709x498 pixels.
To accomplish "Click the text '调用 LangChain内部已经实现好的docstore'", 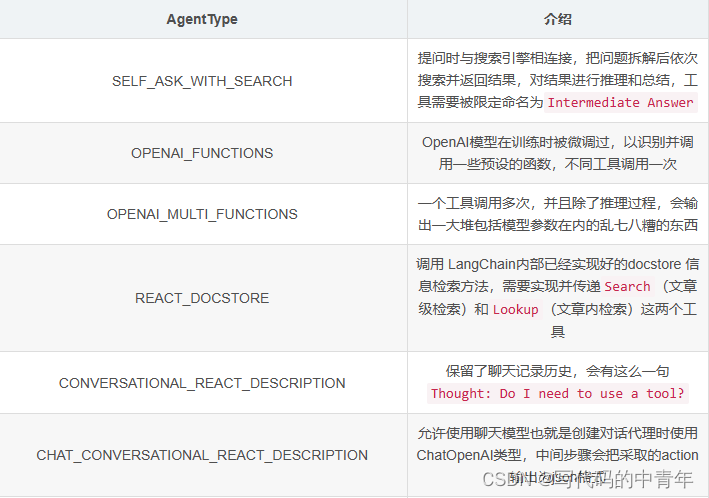I will point(548,264).
